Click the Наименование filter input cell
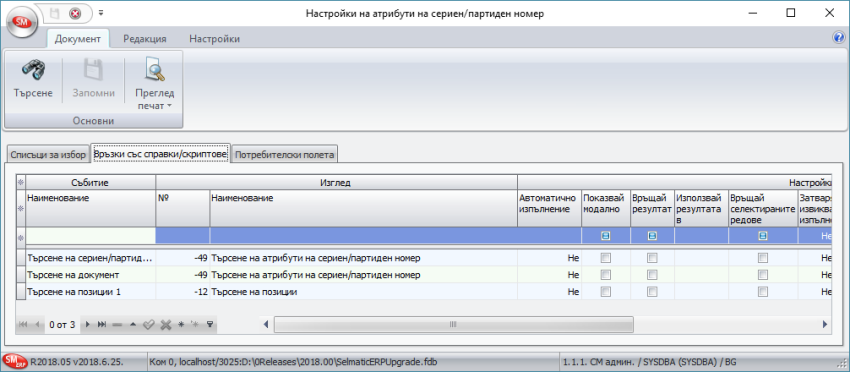 point(91,235)
